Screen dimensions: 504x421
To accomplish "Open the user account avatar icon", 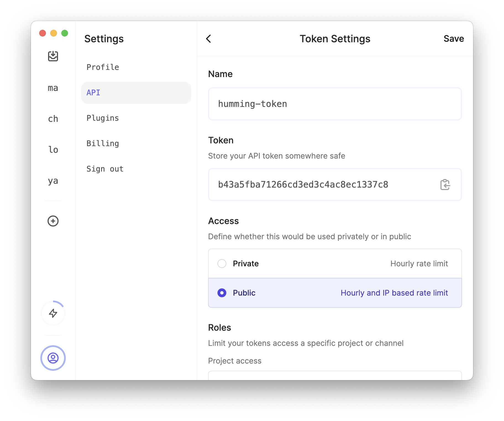I will coord(53,358).
